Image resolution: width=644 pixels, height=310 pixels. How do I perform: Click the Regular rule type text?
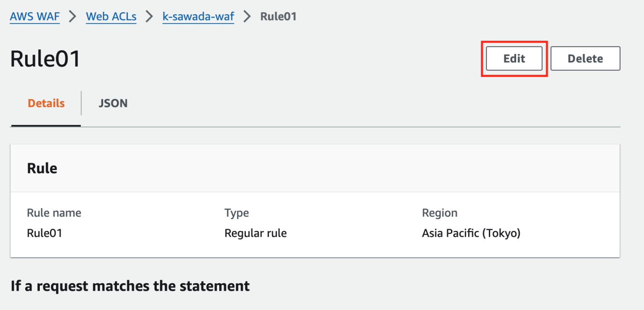coord(255,233)
